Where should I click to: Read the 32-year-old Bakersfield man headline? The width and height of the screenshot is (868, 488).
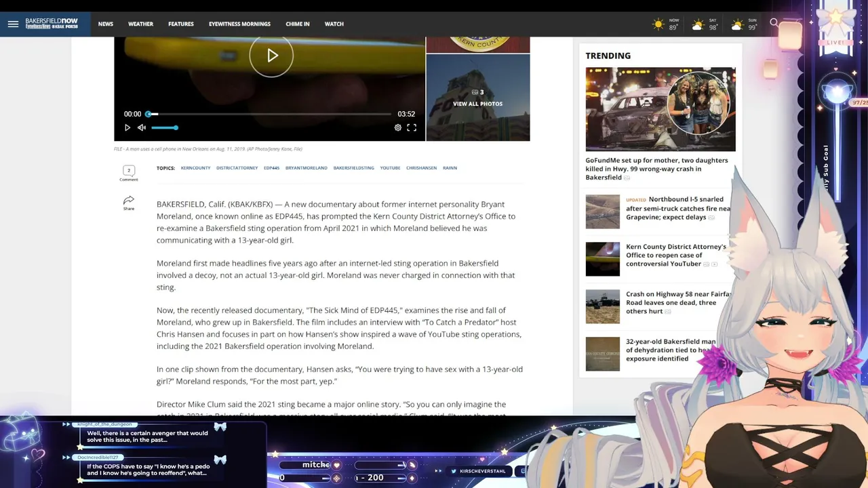click(671, 350)
